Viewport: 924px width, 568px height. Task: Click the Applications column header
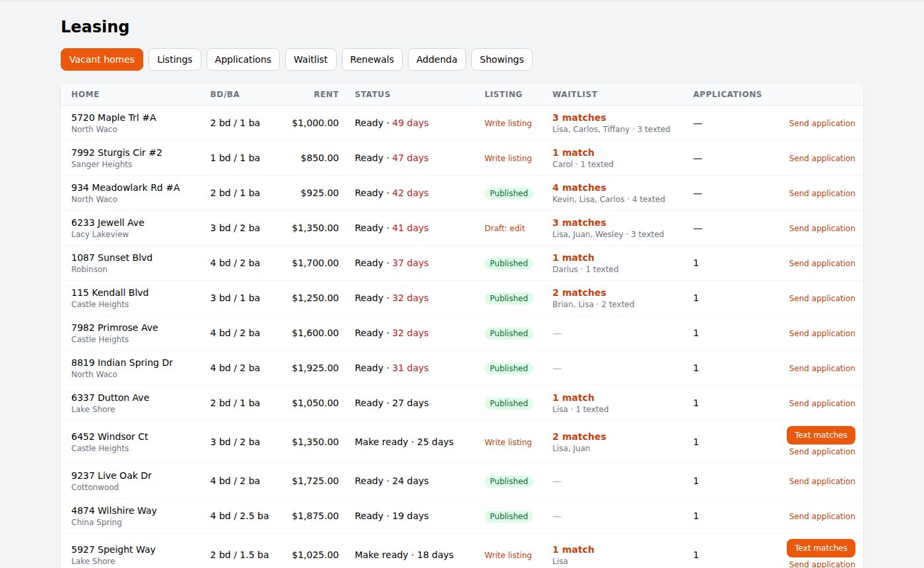(x=727, y=94)
